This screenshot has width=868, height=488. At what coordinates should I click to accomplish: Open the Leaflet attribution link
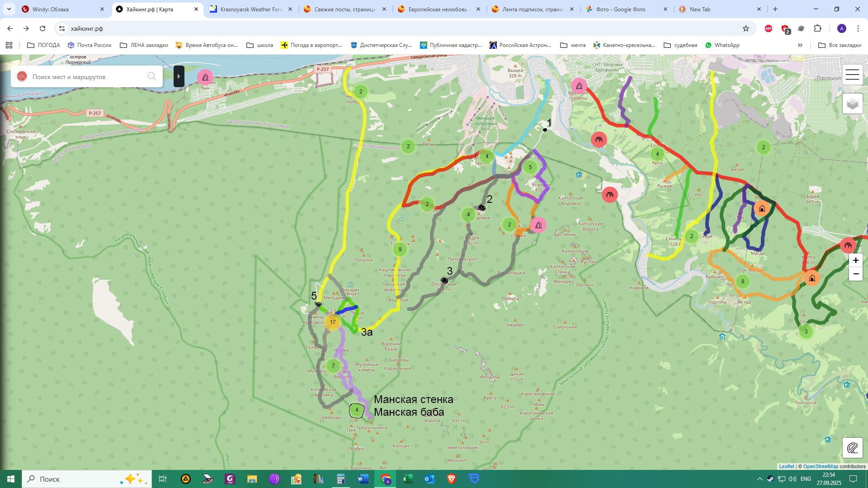[x=786, y=466]
